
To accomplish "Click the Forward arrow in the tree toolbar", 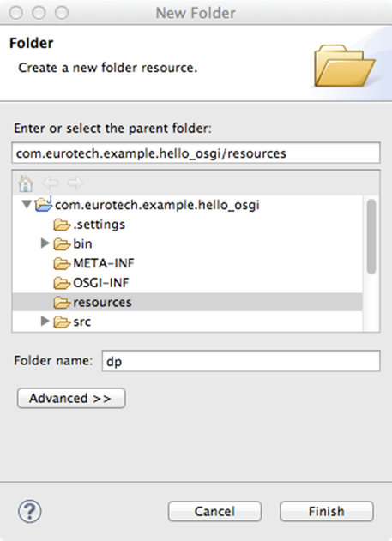I will coord(75,183).
